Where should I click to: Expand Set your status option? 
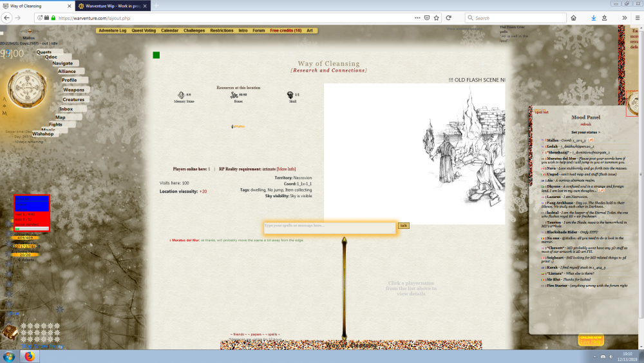tap(585, 132)
